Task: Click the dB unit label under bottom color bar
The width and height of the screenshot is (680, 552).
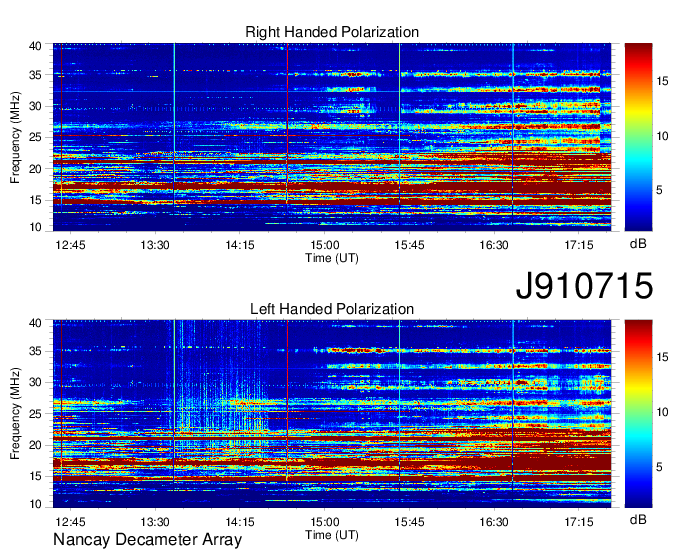Action: (x=638, y=519)
